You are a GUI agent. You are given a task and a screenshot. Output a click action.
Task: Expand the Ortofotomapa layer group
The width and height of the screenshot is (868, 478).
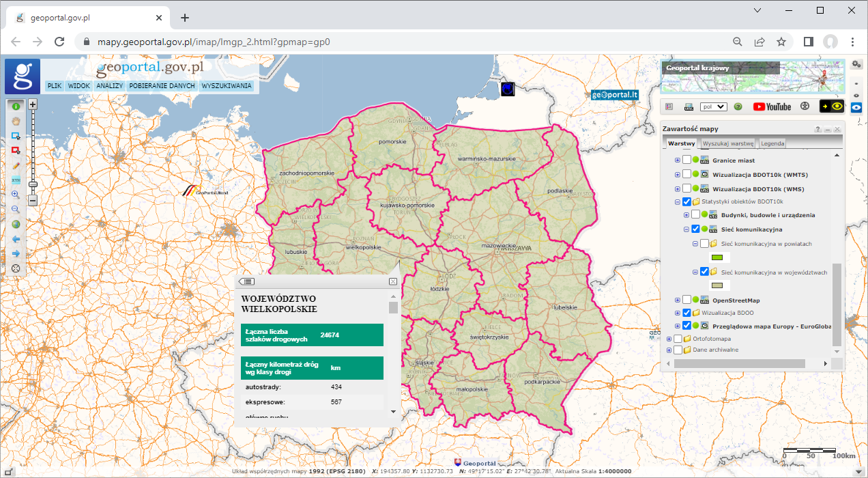669,339
